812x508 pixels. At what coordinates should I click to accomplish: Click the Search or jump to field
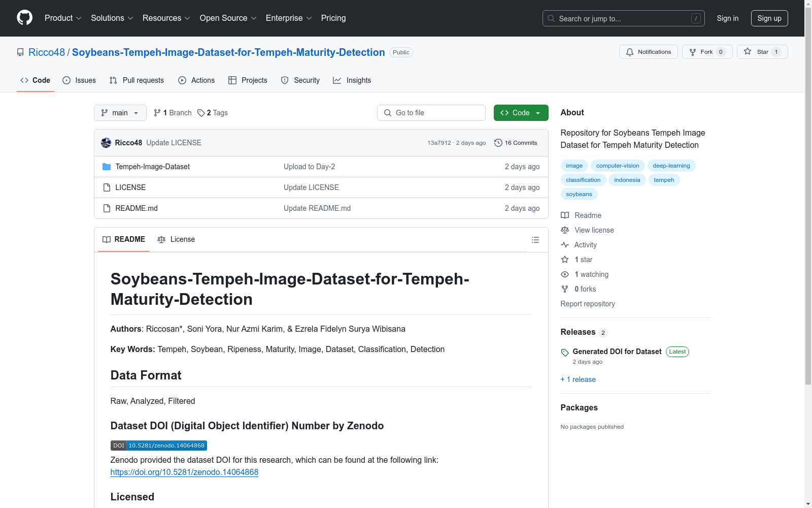[624, 18]
